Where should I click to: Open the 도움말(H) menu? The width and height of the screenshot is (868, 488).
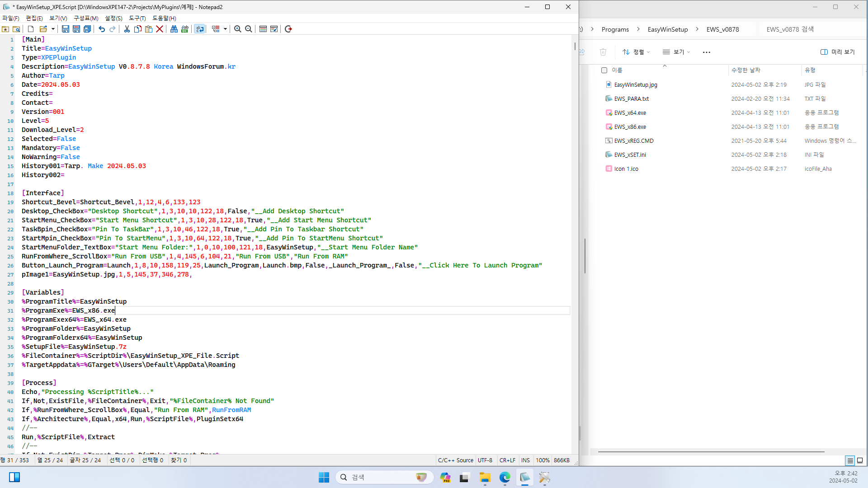pyautogui.click(x=164, y=18)
